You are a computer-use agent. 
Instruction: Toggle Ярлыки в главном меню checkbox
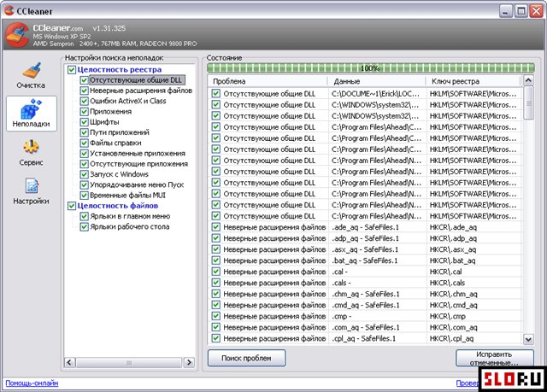84,216
